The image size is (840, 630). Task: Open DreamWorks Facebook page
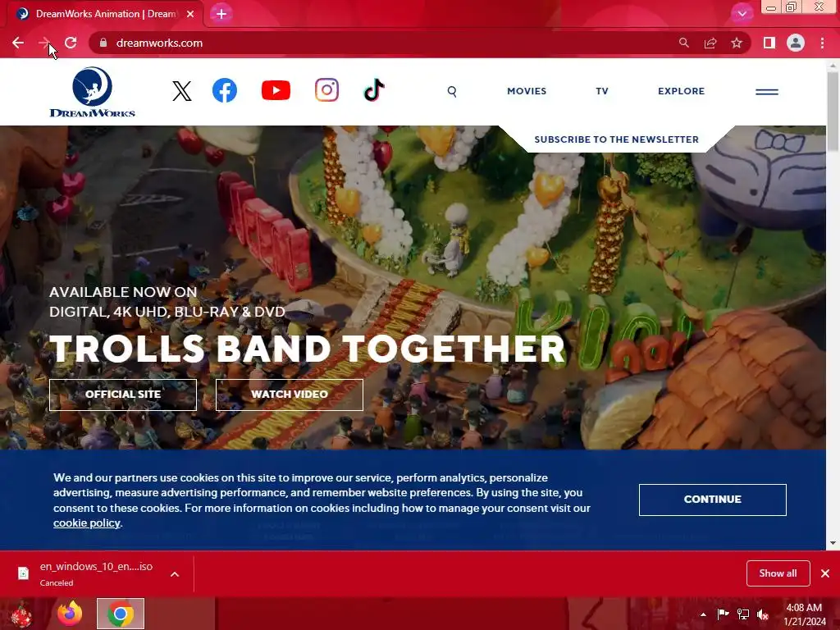tap(225, 90)
